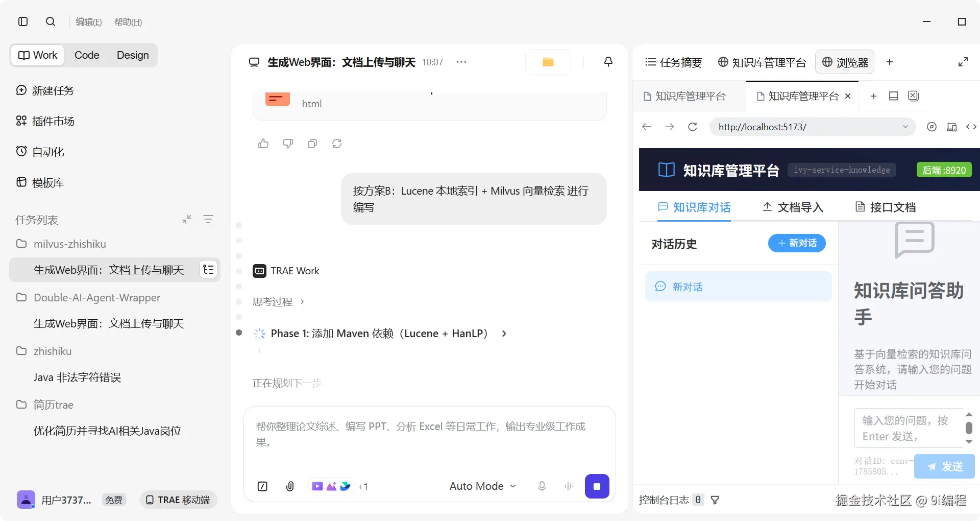Create a new task via 新建任务

[45, 90]
